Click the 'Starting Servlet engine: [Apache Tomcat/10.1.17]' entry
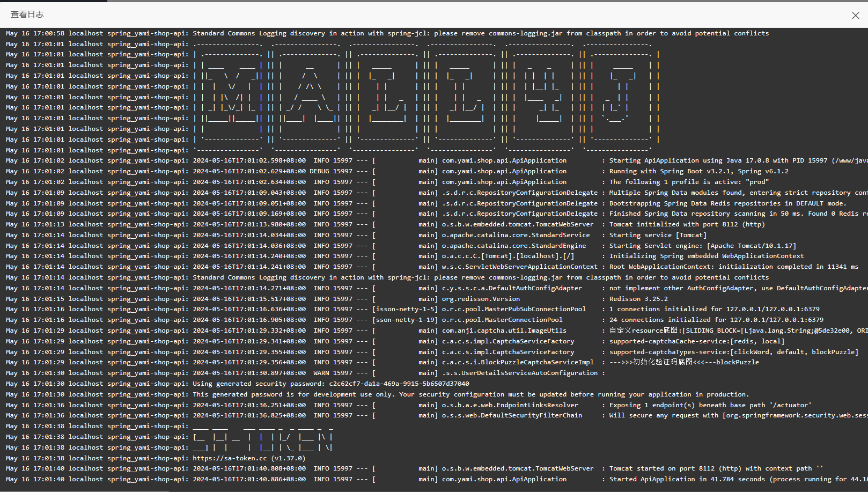Viewport: 868px width, 492px height. click(702, 246)
